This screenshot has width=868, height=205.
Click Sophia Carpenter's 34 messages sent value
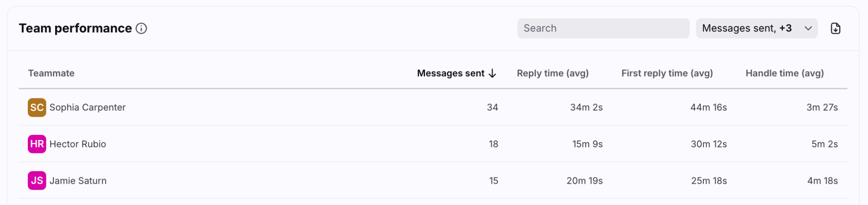click(x=492, y=107)
